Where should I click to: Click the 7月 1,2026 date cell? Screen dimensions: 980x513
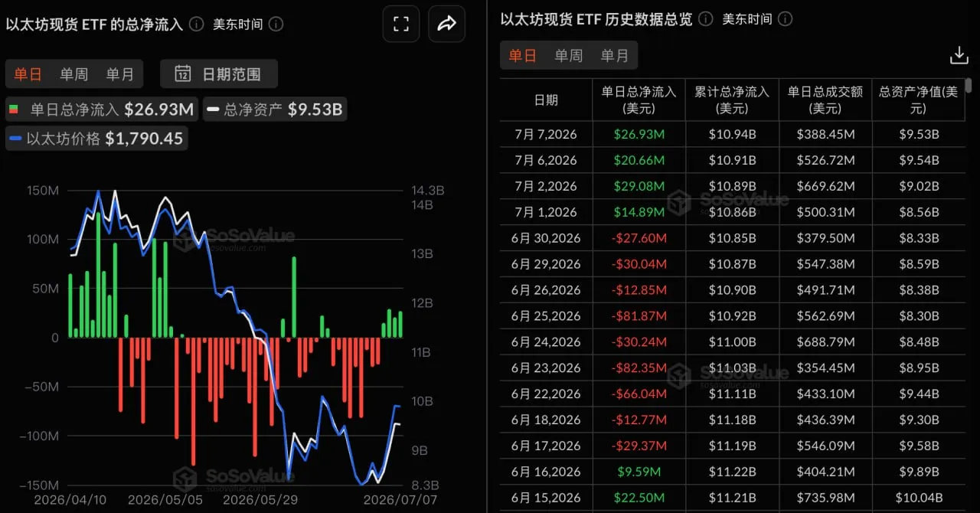click(x=546, y=212)
